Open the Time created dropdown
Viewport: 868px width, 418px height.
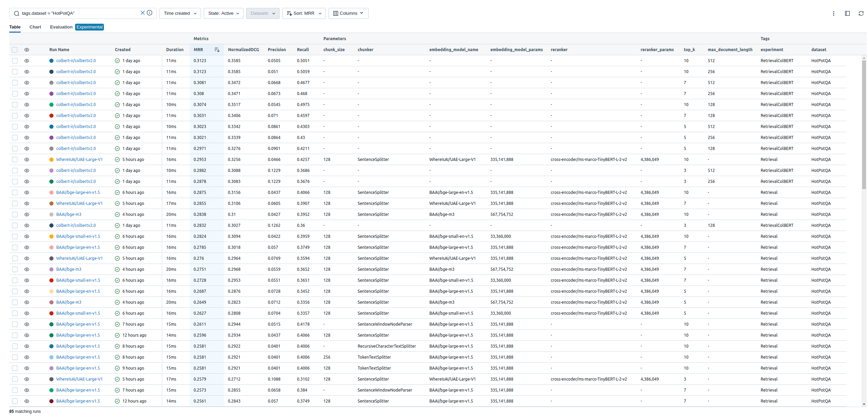tap(180, 13)
